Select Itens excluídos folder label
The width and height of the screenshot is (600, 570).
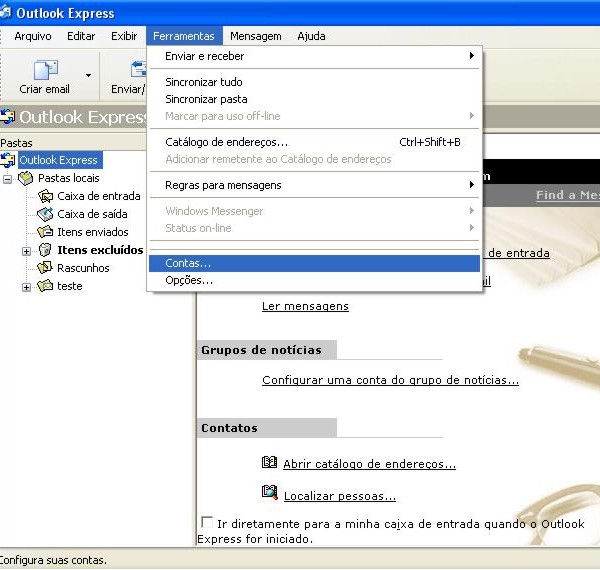pyautogui.click(x=100, y=250)
